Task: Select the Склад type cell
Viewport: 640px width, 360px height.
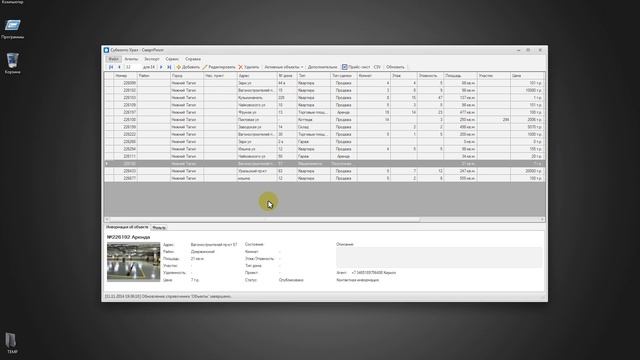Action: click(x=313, y=127)
